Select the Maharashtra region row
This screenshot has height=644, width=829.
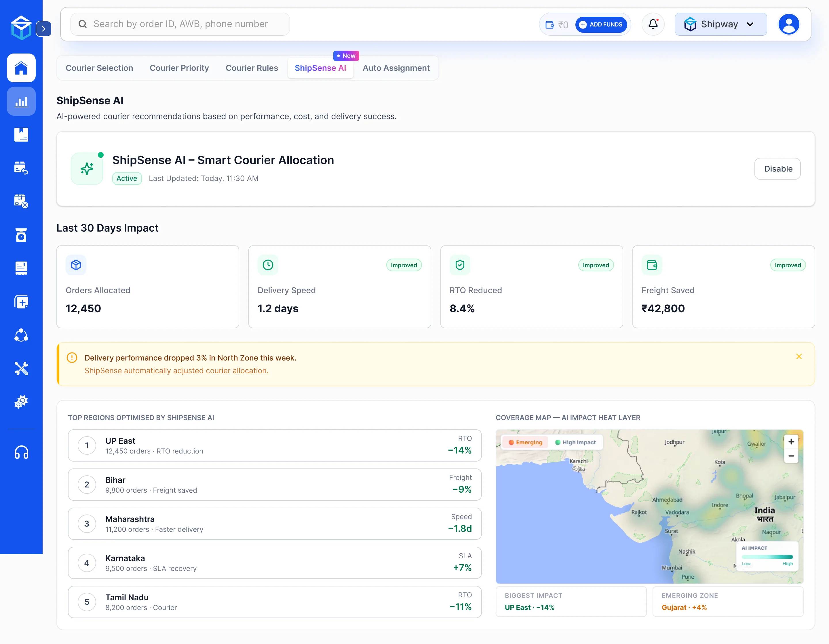coord(274,524)
